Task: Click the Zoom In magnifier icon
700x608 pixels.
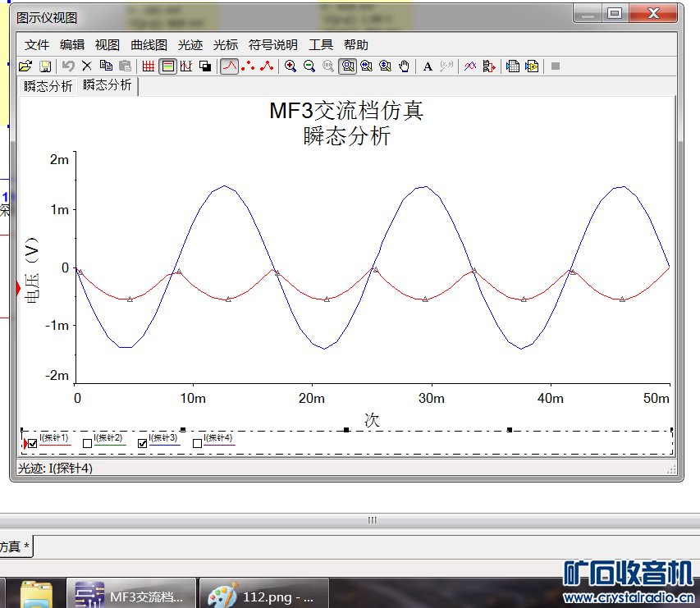Action: click(x=291, y=66)
